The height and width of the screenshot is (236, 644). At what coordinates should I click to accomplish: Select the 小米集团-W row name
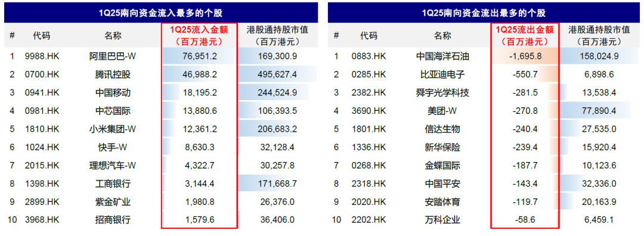tap(113, 129)
